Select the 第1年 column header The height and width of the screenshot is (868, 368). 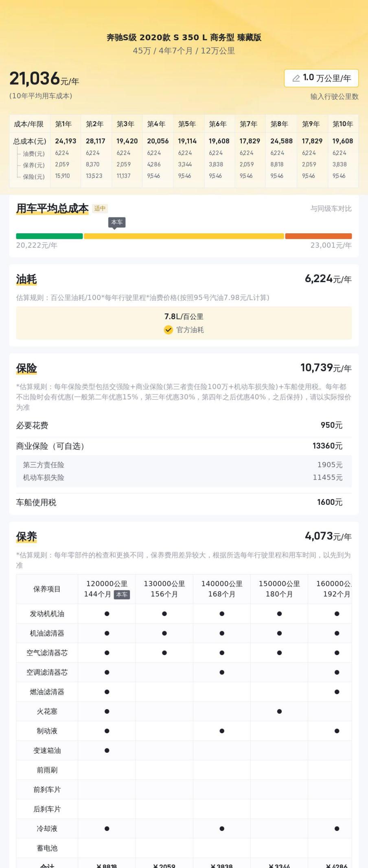(x=64, y=124)
